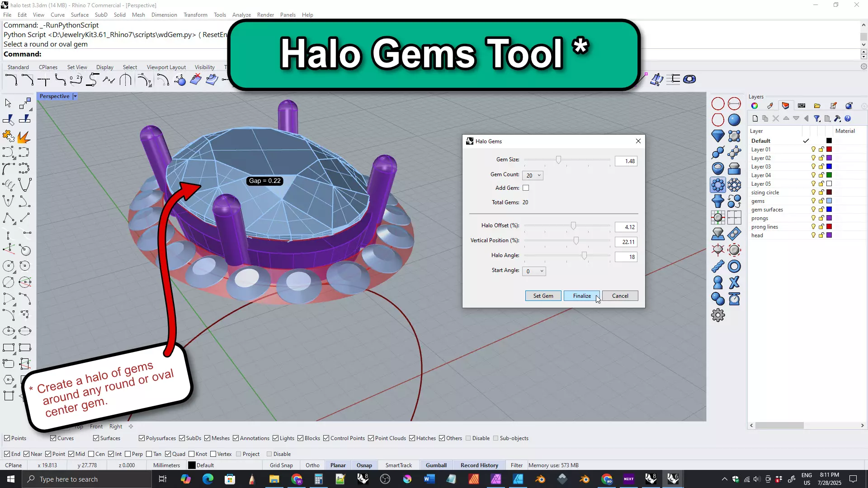This screenshot has height=488, width=868.
Task: Open Microsoft Word from taskbar
Action: point(429,479)
